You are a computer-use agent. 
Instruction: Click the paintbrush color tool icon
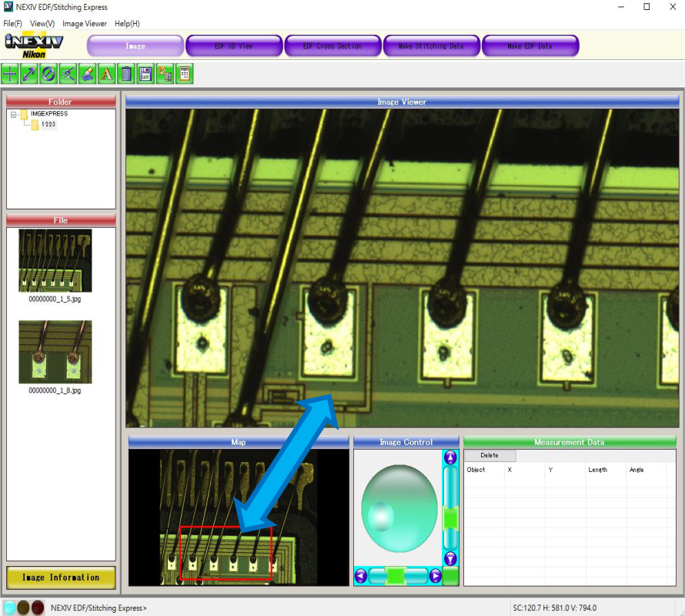87,74
